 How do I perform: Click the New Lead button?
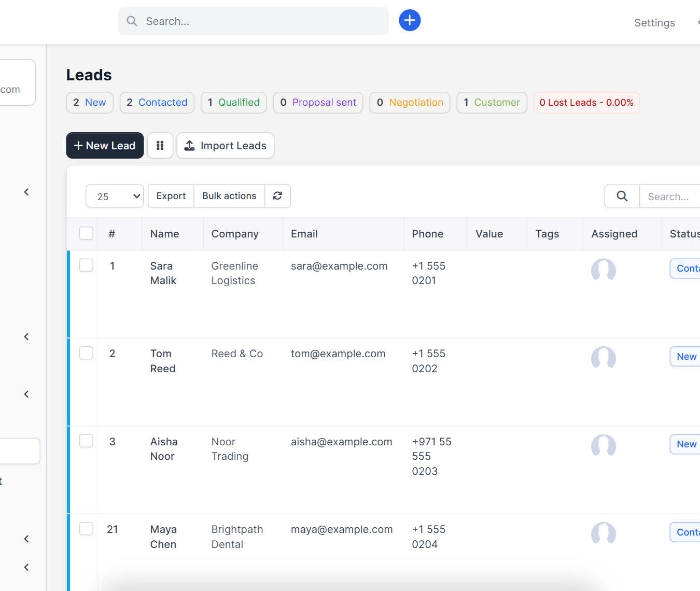point(105,146)
